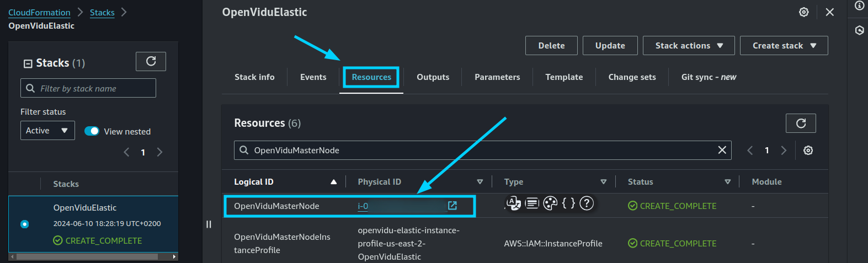Open Resources table preferences gear

click(x=808, y=151)
